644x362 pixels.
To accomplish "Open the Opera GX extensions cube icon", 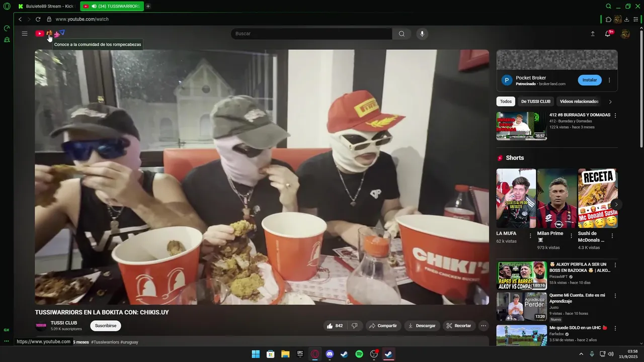I will pos(609,19).
